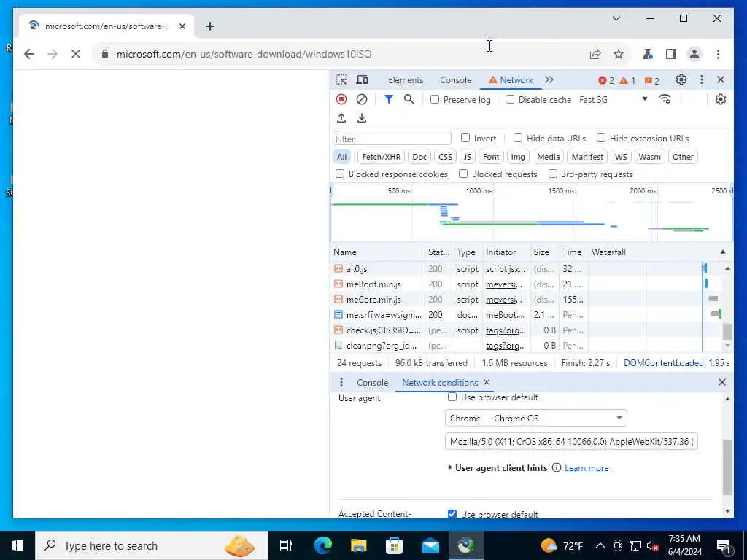Open File Explorer from taskbar
The height and width of the screenshot is (560, 747).
pyautogui.click(x=358, y=545)
